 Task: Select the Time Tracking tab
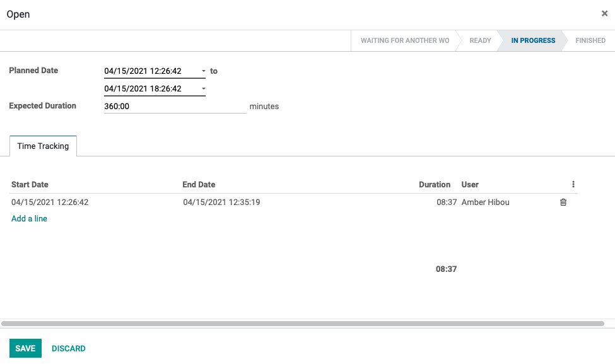43,146
